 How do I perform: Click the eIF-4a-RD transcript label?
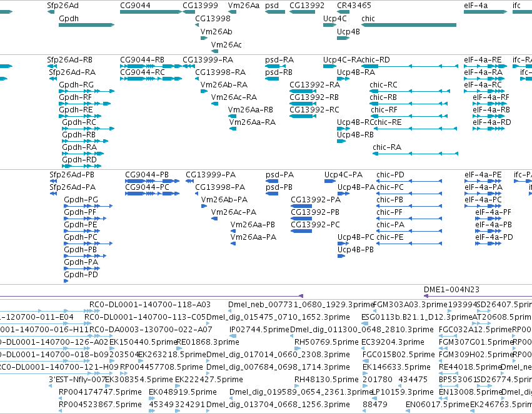[492, 122]
